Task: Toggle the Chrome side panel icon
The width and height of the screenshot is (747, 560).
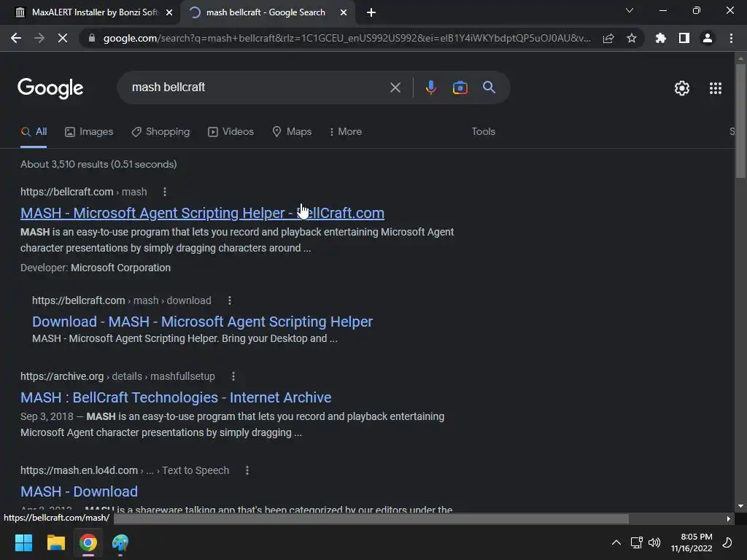Action: [x=684, y=38]
